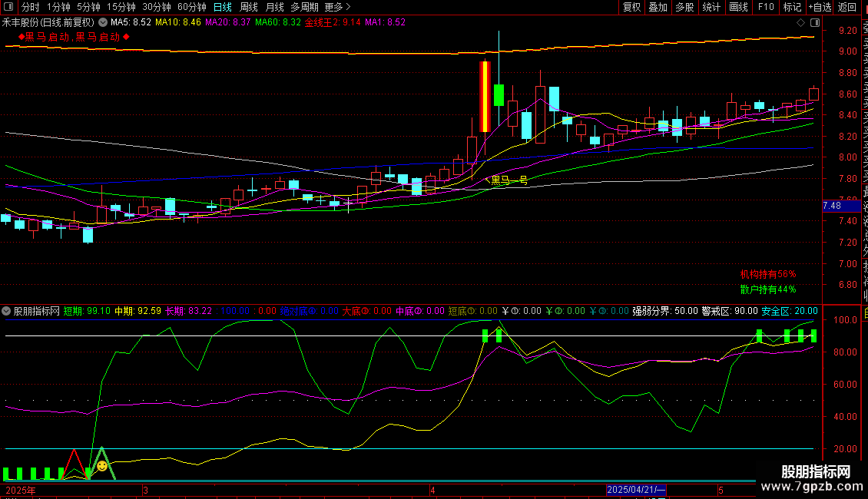Switch to the 1分钟 chart period
The image size is (868, 499).
59,7
